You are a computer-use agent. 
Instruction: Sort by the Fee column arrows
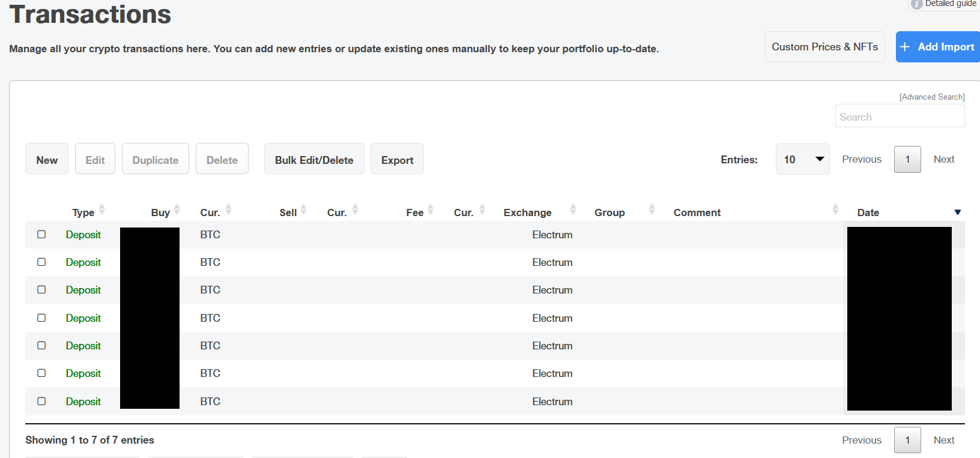click(430, 209)
